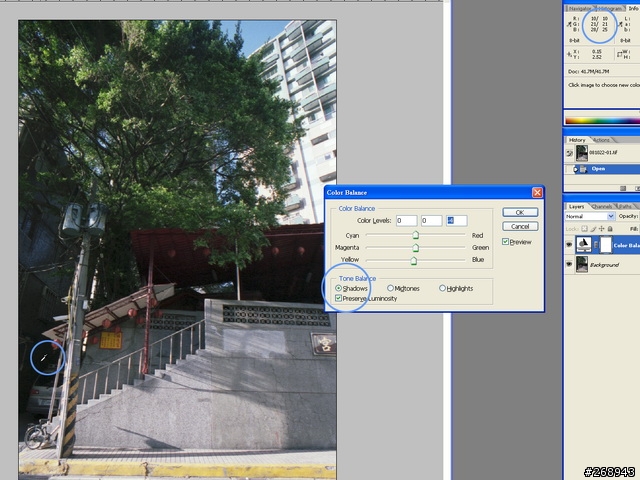This screenshot has width=640, height=480.
Task: Click the Color Balance layer mask thumbnail
Action: tap(606, 244)
